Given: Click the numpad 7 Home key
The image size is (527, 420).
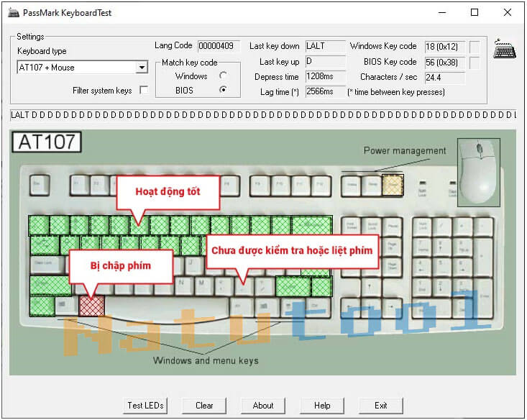Looking at the screenshot, I should [423, 247].
